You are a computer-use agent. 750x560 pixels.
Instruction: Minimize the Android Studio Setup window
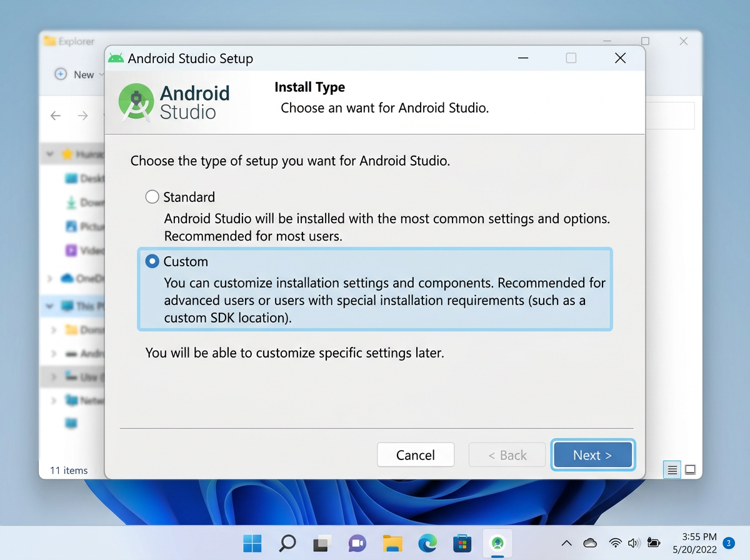523,58
